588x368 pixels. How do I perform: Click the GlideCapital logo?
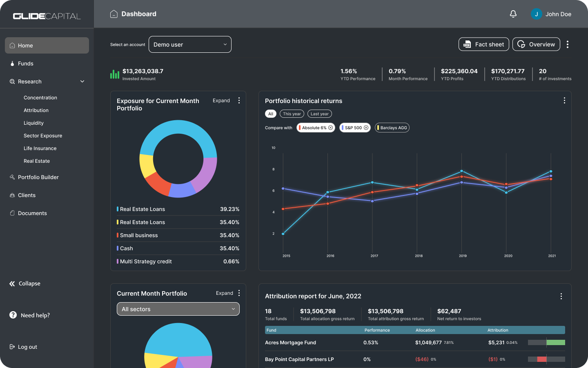(x=47, y=16)
